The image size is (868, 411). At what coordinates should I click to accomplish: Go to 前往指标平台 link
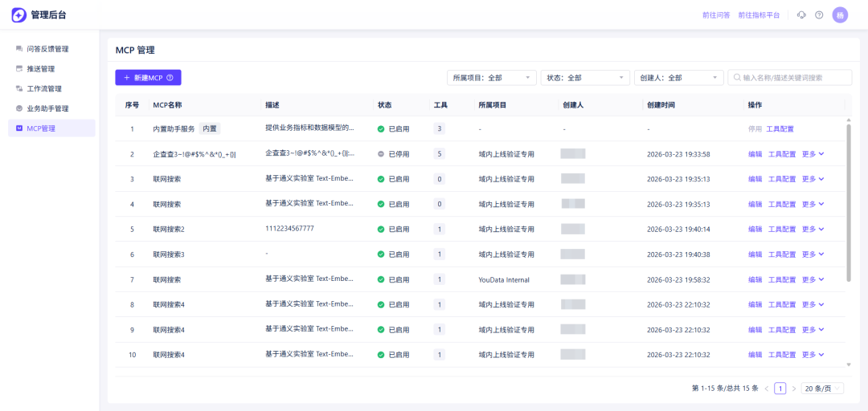point(759,15)
